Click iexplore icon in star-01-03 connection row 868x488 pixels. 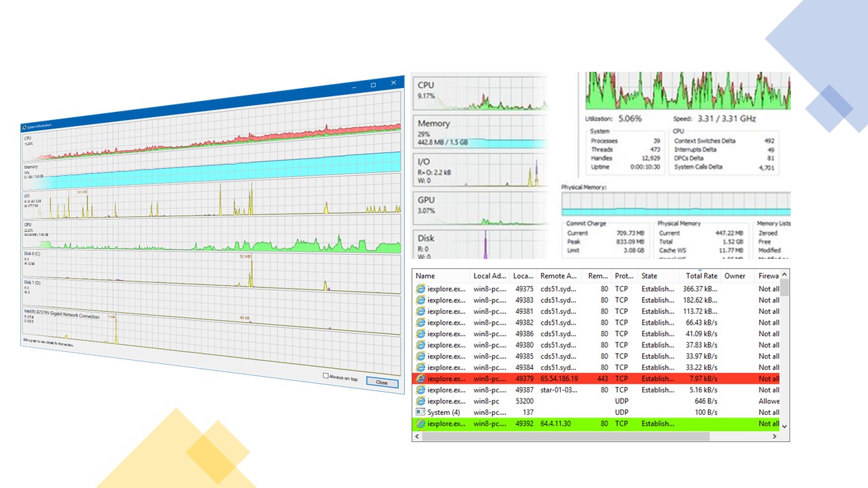point(420,390)
